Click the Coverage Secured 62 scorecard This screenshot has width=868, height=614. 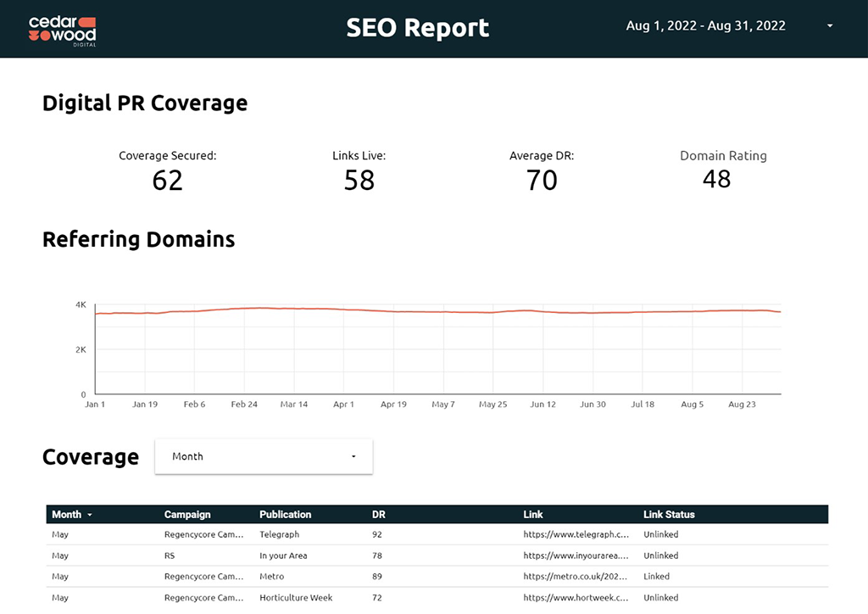point(167,170)
